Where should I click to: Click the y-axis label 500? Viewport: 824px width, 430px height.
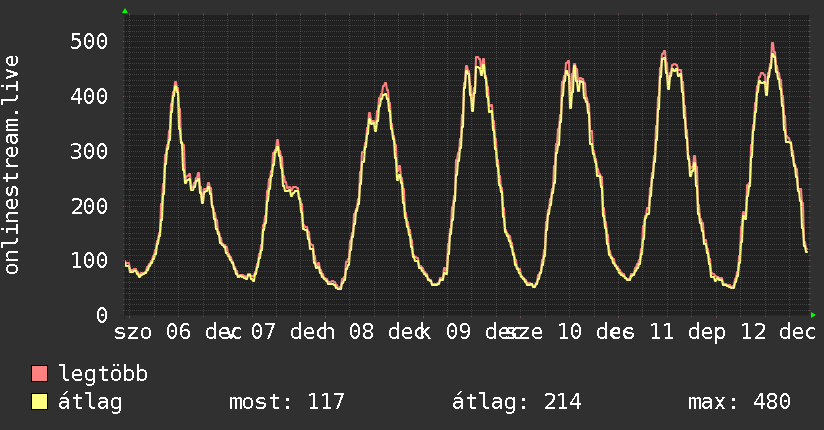(x=89, y=41)
